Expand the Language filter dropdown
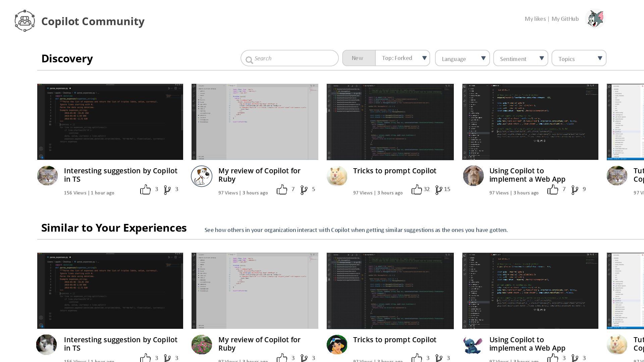644x362 pixels. 462,59
